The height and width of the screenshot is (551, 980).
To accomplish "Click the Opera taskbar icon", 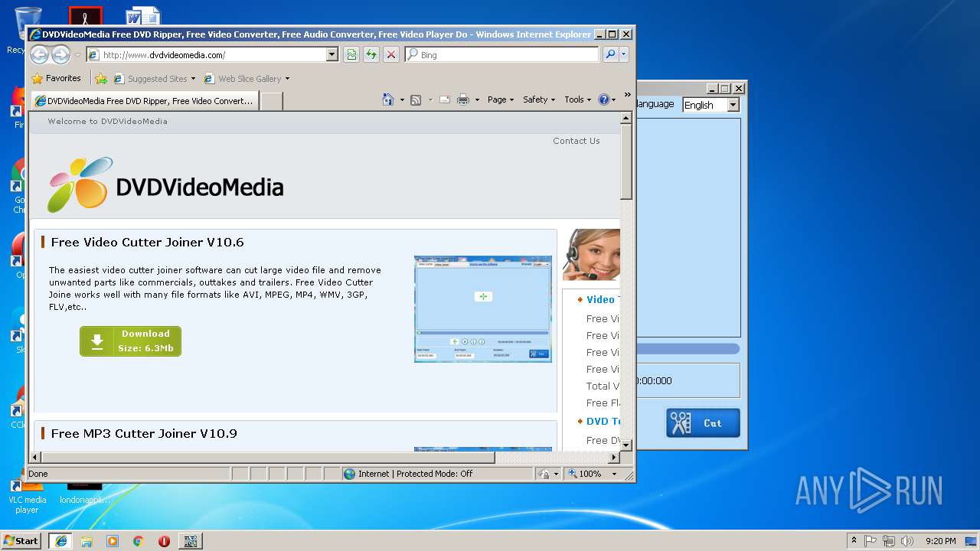I will 164,540.
